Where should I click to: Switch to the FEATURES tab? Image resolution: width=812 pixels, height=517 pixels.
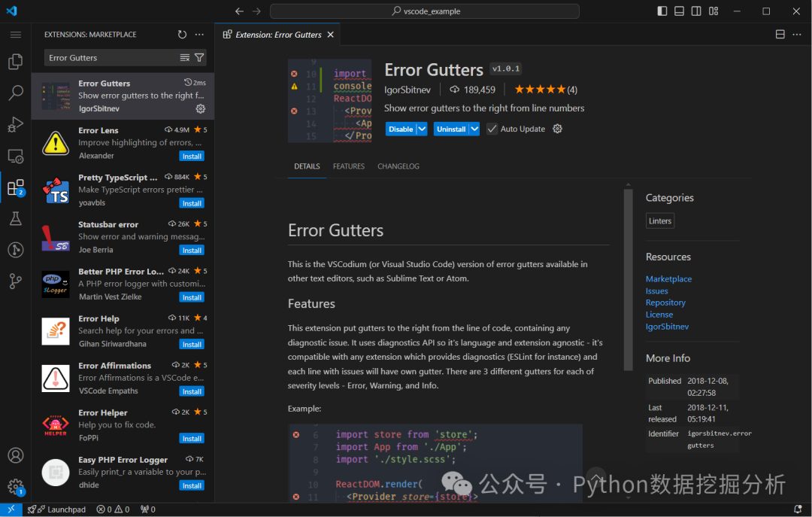pyautogui.click(x=349, y=166)
